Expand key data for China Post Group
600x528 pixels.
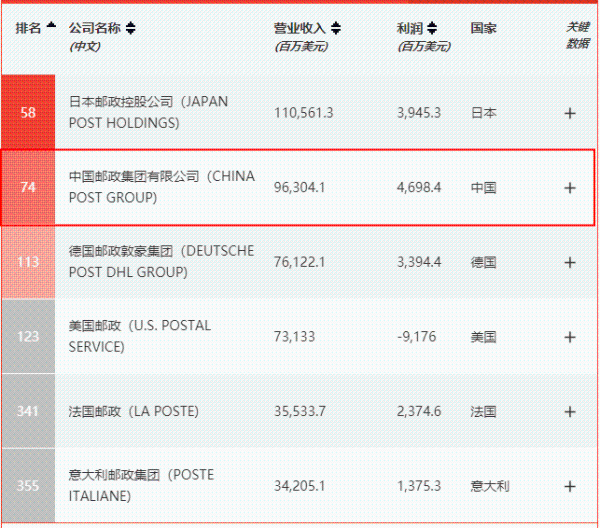[x=570, y=188]
